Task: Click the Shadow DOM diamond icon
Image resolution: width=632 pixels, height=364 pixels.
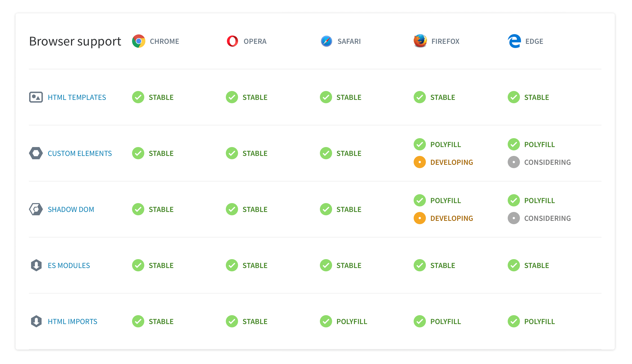Action: pos(36,209)
